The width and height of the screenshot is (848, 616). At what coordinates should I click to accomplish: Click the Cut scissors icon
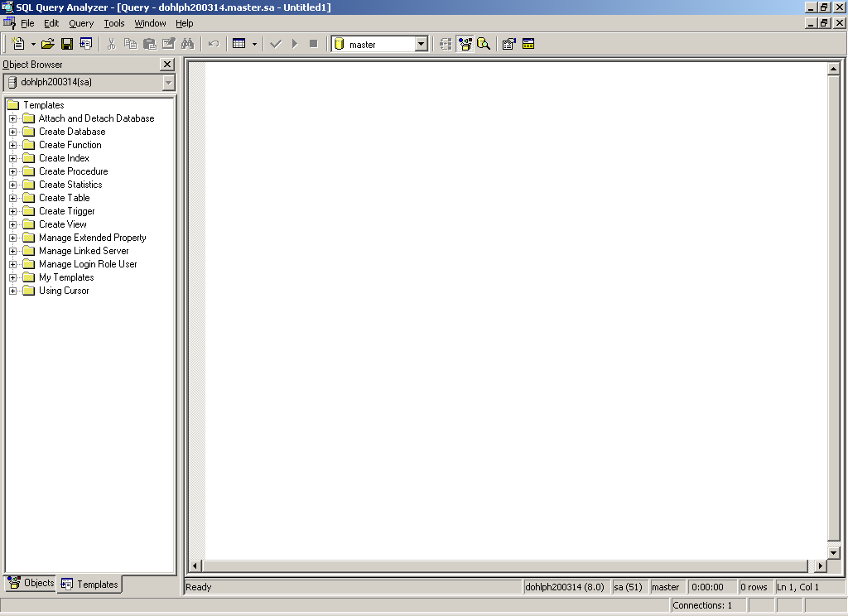click(x=112, y=44)
